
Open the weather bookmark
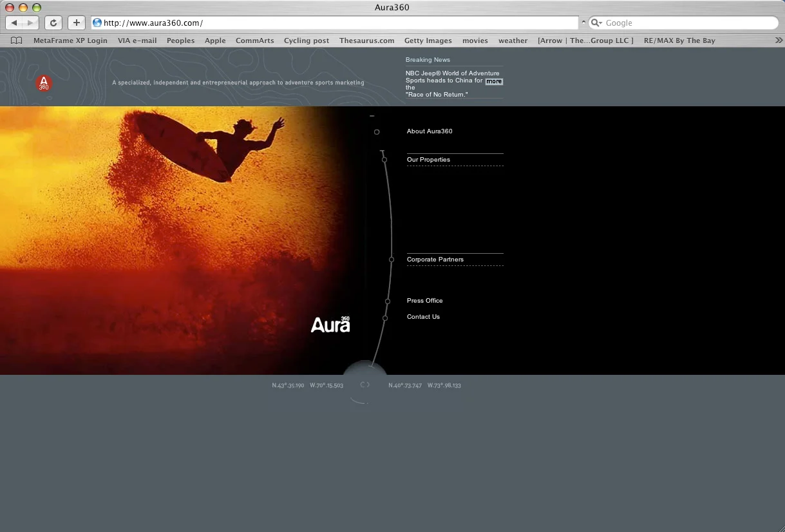pyautogui.click(x=513, y=41)
